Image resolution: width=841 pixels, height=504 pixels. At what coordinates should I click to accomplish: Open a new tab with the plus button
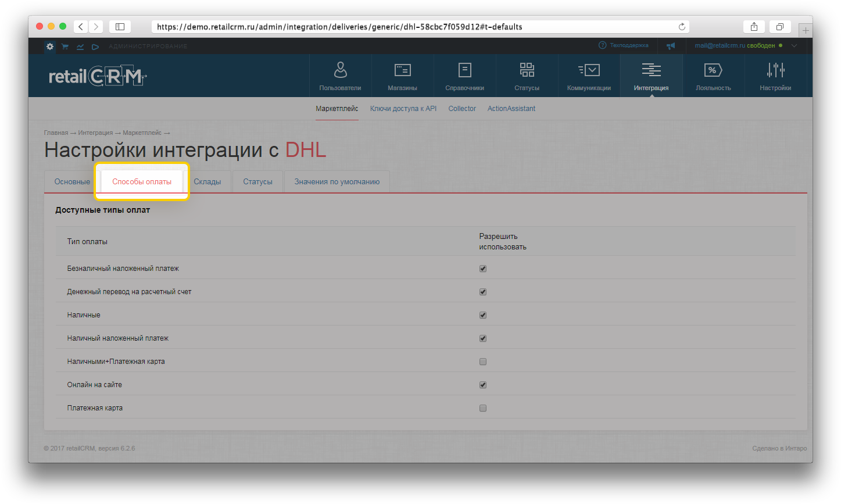point(806,30)
